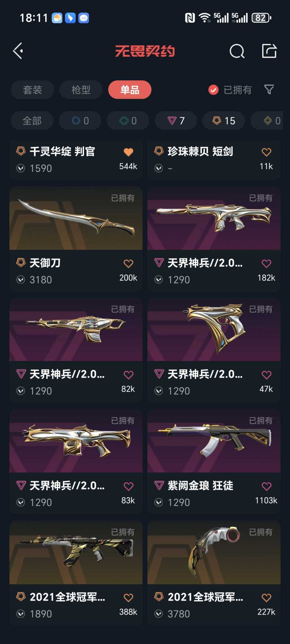Open the search magnifier icon
The width and height of the screenshot is (290, 644).
coord(237,51)
